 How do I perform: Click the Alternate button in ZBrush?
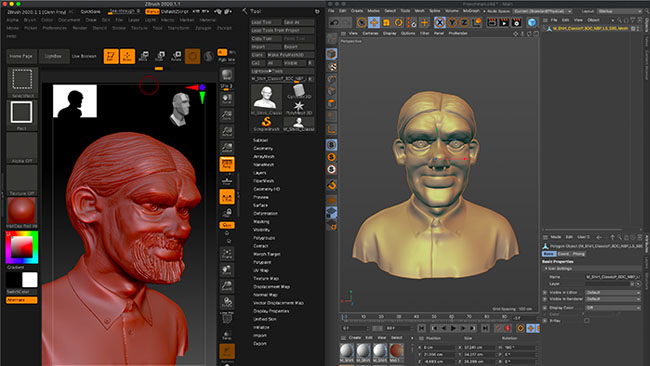pyautogui.click(x=22, y=300)
